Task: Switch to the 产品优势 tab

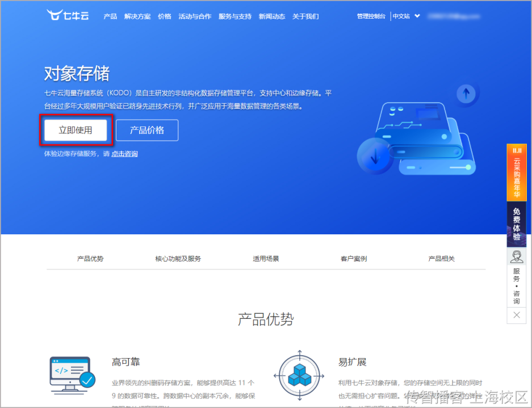Action: [x=90, y=258]
